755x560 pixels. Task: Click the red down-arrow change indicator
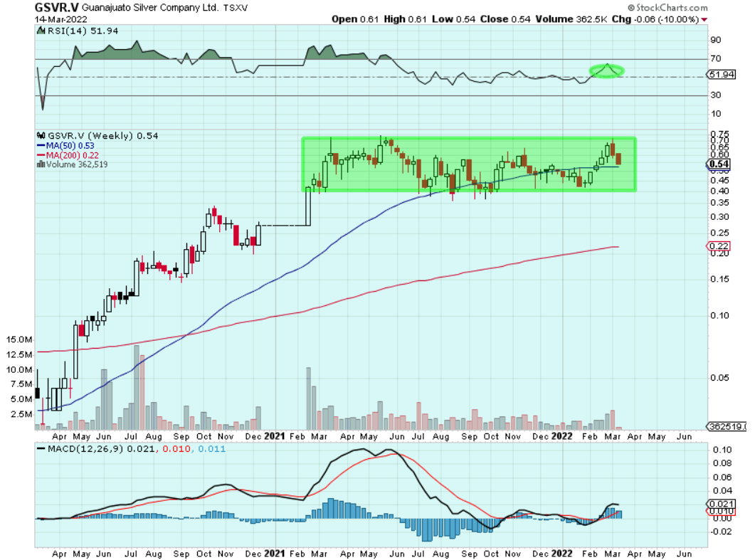pos(704,20)
